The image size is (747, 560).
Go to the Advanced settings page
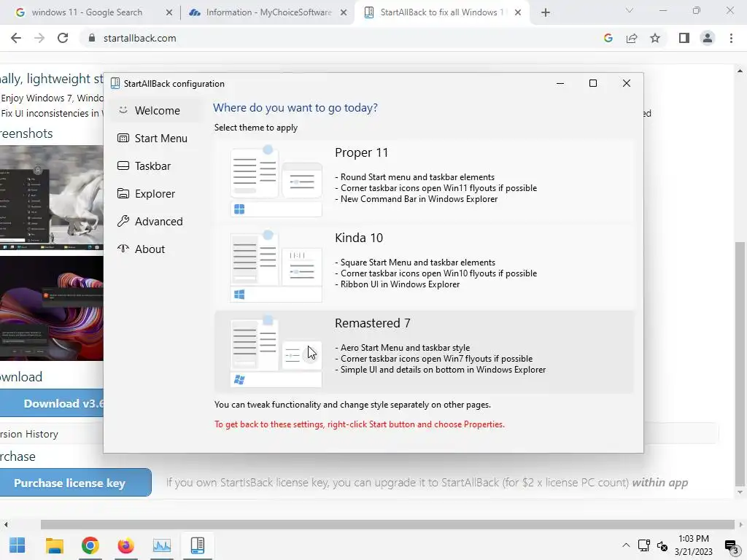click(157, 221)
